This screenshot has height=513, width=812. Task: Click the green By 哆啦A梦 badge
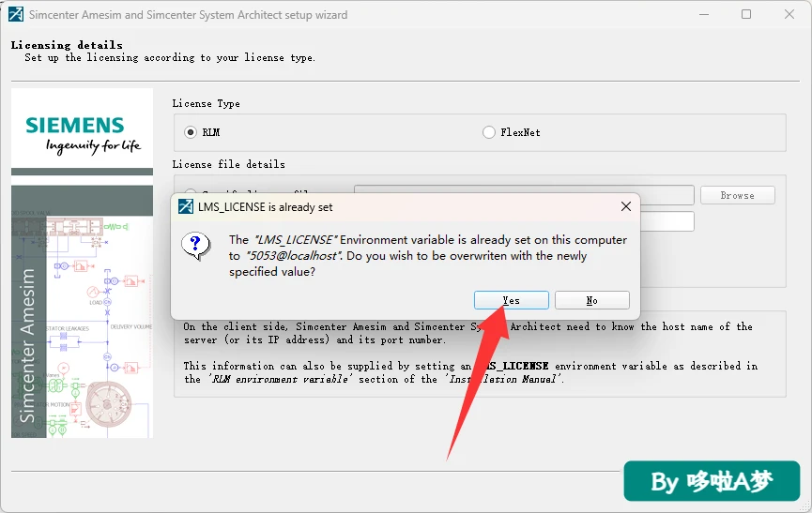tap(712, 481)
